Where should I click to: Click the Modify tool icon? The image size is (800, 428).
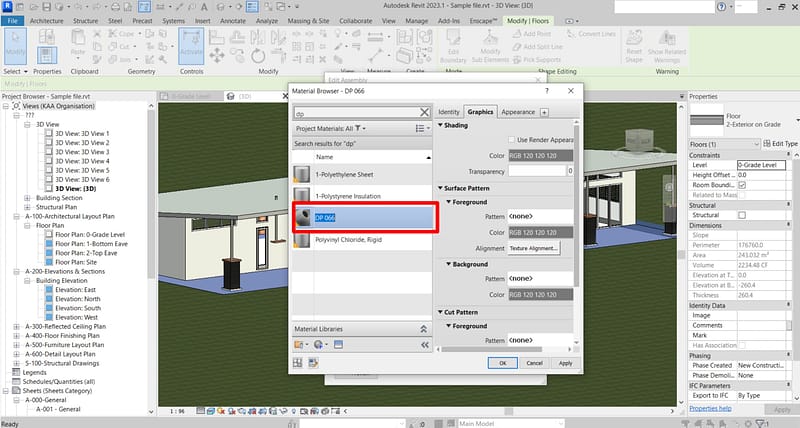point(17,45)
